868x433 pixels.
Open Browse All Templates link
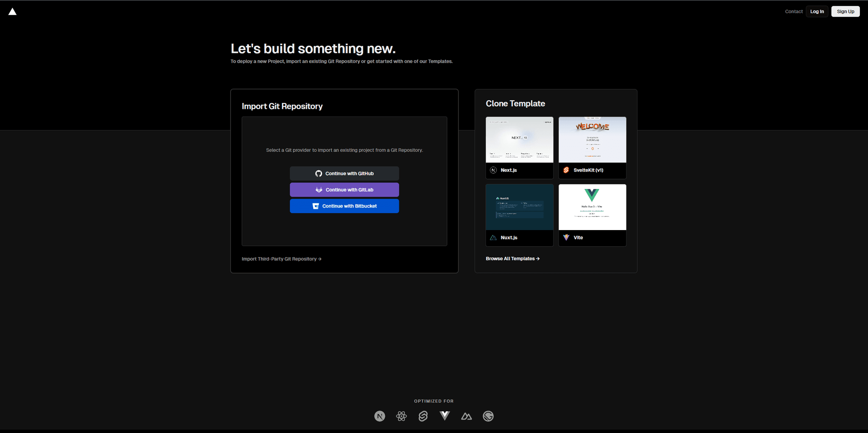click(x=512, y=258)
